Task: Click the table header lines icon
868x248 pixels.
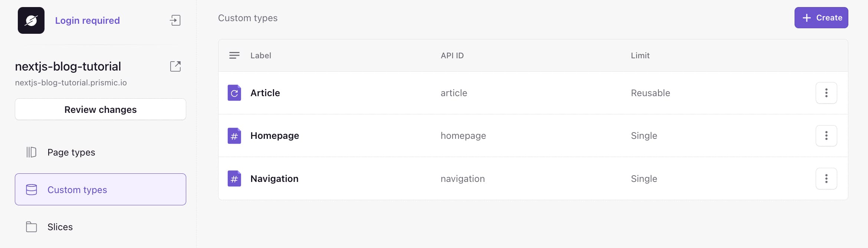Action: [x=234, y=55]
